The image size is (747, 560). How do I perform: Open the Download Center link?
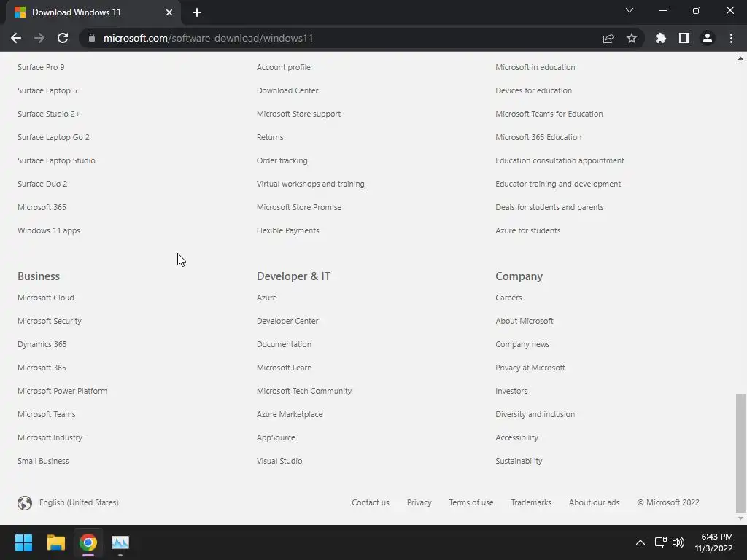(x=287, y=90)
